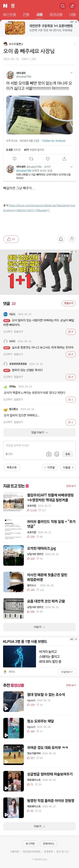
Task: Click the share icon below the post
Action: coord(72,239)
